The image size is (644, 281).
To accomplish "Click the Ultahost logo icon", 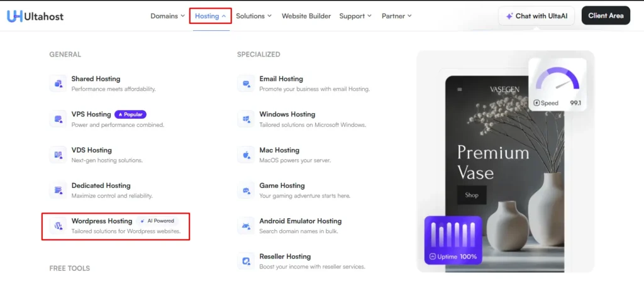I will tap(14, 16).
